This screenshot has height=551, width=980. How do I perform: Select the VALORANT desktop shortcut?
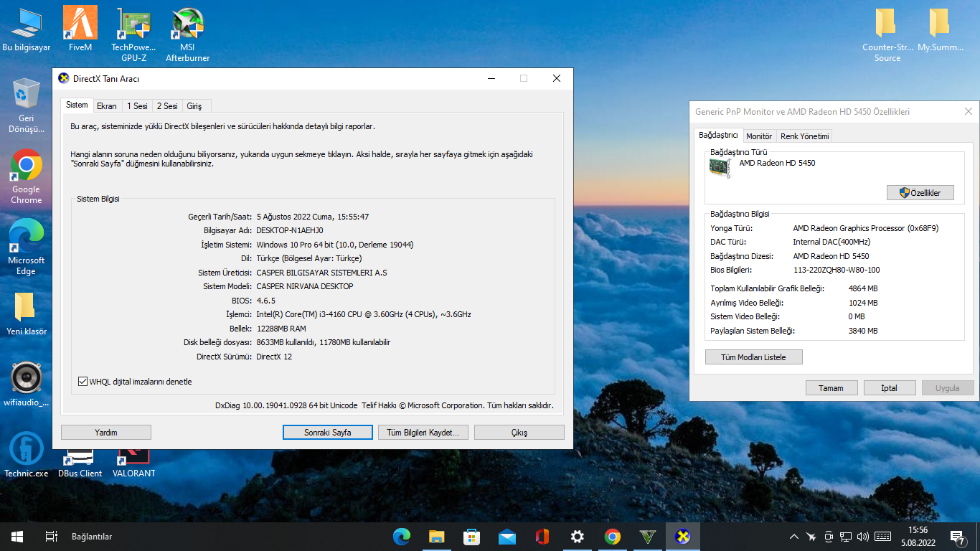click(x=134, y=464)
